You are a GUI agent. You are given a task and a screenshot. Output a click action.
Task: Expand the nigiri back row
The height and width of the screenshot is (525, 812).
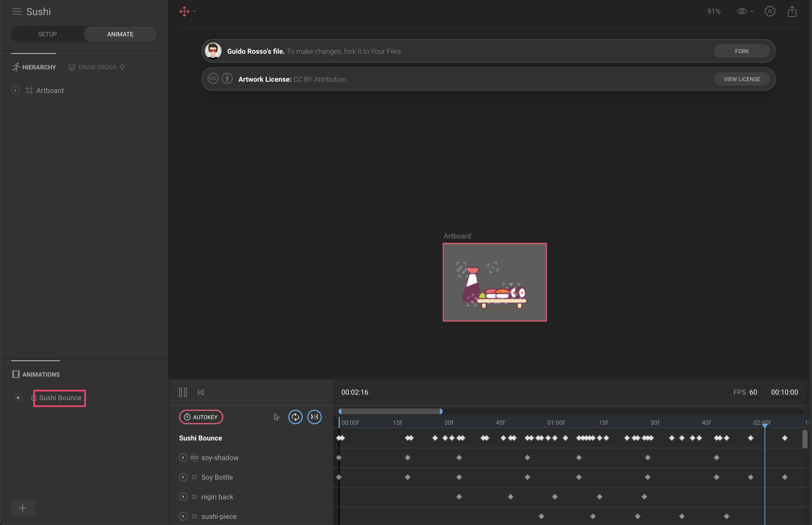tap(183, 497)
